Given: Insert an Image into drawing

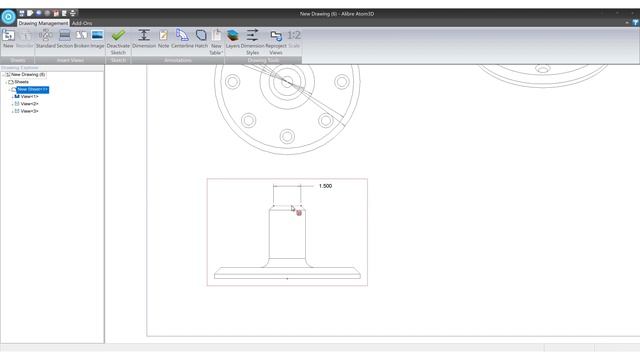Looking at the screenshot, I should (x=97, y=39).
